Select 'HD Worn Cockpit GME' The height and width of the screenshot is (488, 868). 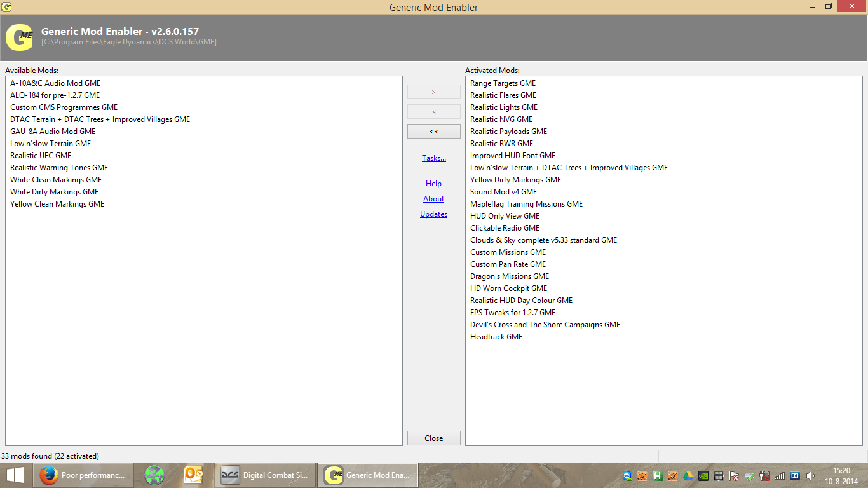pyautogui.click(x=508, y=288)
